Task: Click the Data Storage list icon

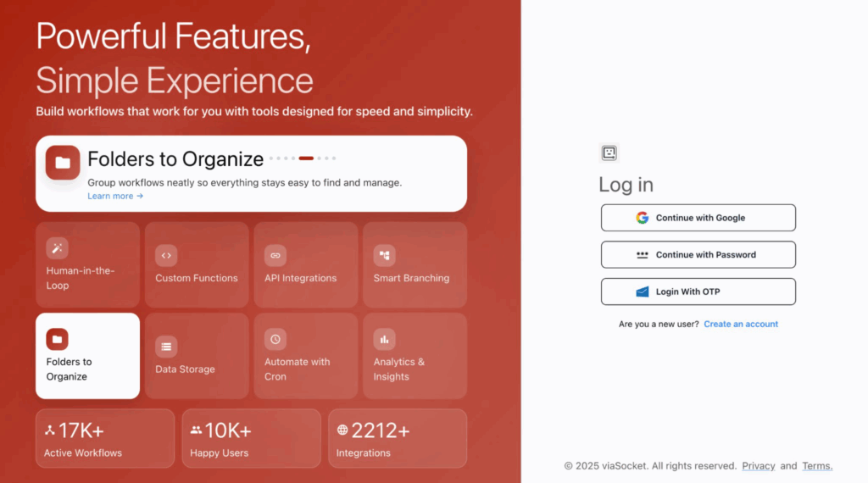Action: pos(166,347)
